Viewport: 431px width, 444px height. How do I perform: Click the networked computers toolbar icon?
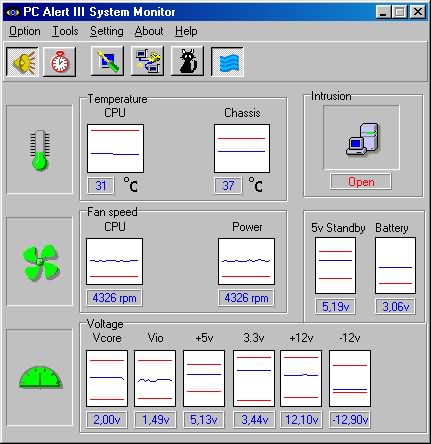(x=147, y=61)
